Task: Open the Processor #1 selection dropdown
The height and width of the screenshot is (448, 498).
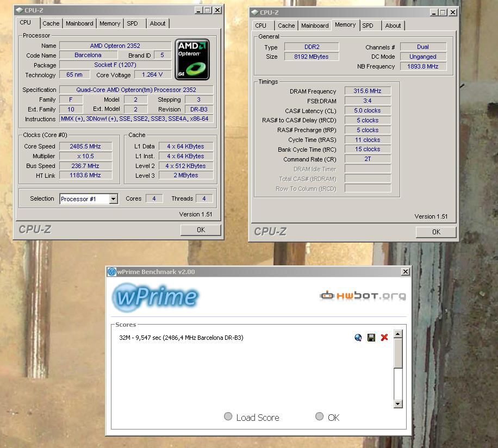Action: click(89, 199)
